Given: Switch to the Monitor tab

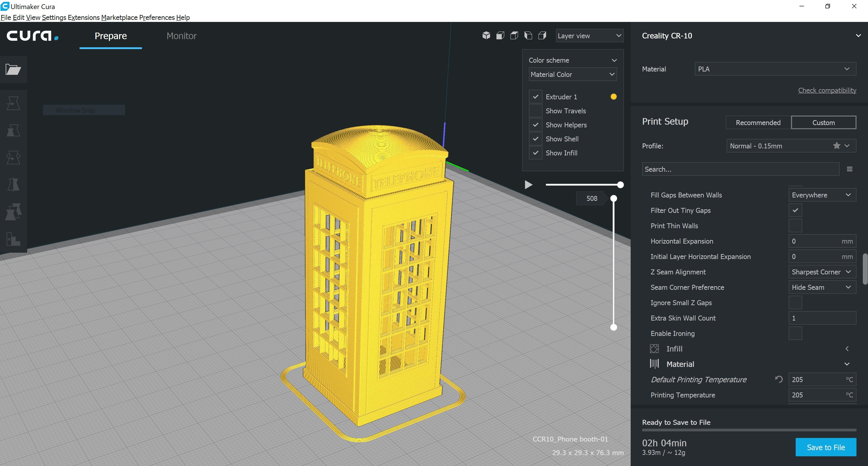Looking at the screenshot, I should [x=181, y=36].
